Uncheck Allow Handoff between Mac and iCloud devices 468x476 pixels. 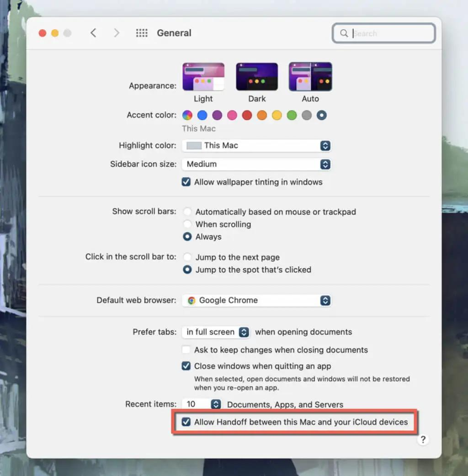point(186,422)
